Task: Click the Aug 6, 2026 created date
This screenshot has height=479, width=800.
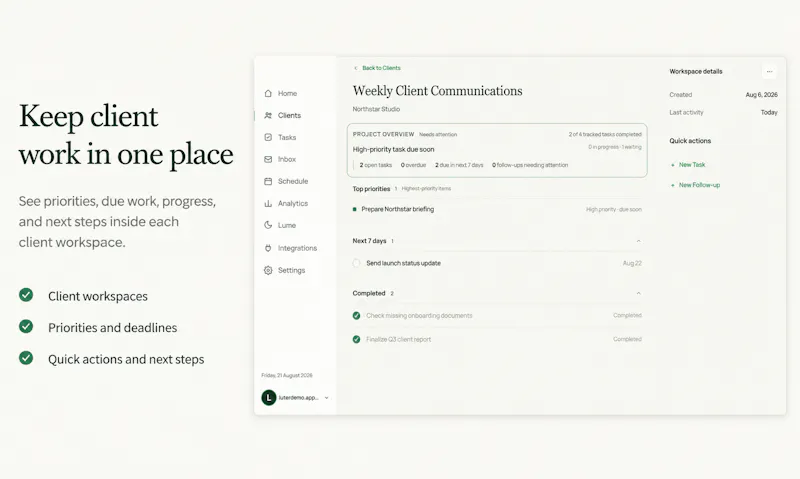Action: (761, 95)
